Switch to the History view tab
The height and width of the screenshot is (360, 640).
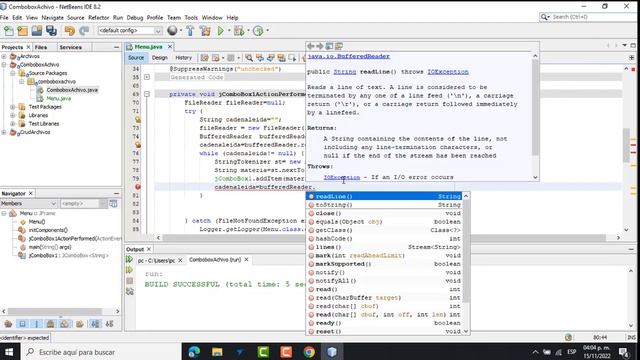(183, 58)
